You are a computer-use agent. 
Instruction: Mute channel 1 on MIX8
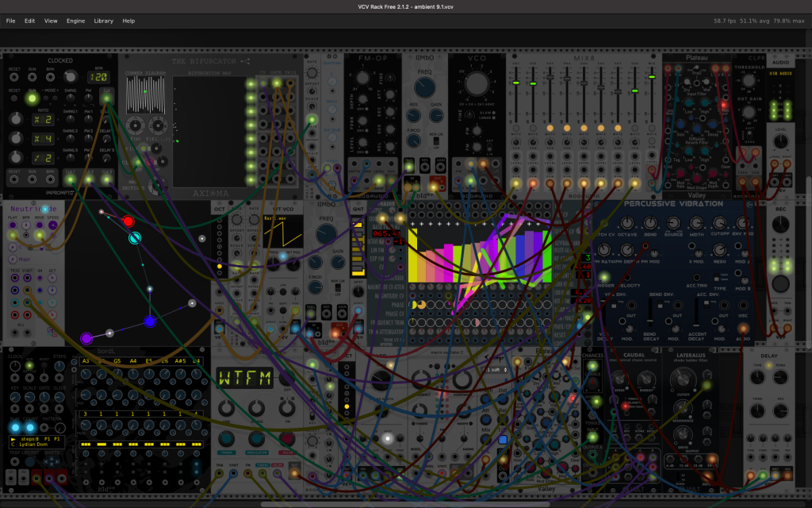[x=515, y=128]
